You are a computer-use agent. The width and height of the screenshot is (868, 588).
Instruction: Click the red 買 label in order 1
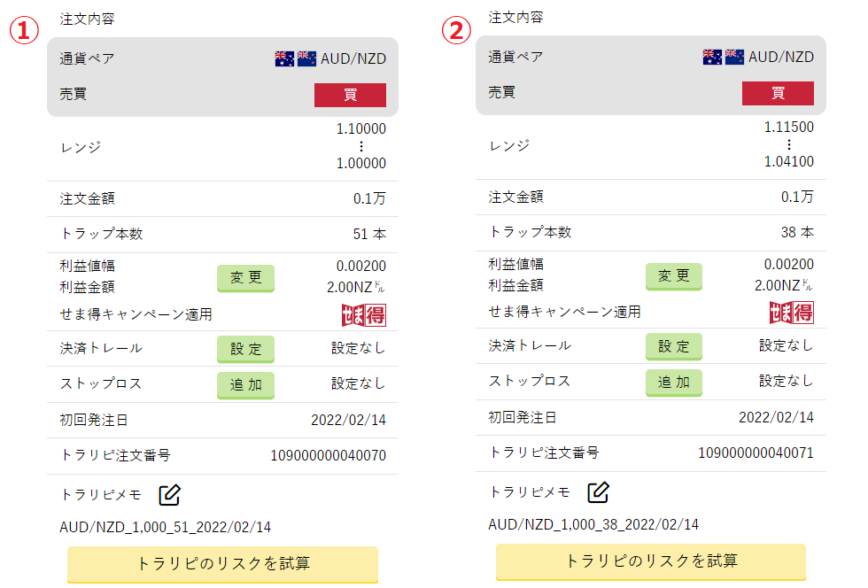351,95
